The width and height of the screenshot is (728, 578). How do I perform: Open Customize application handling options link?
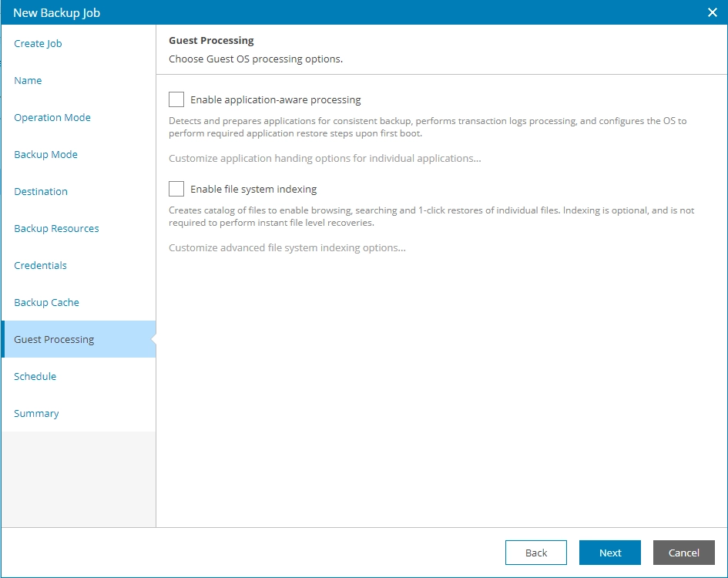(x=324, y=158)
